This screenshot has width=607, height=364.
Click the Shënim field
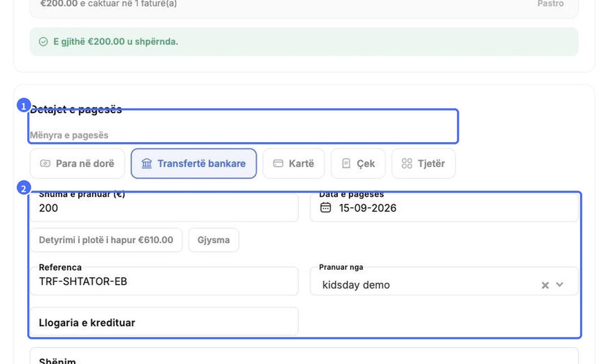[304, 356]
